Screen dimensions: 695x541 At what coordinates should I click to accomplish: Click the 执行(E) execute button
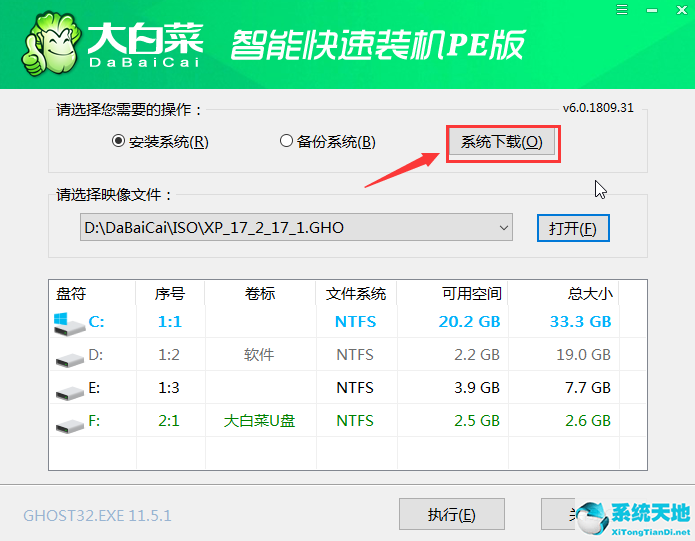click(452, 514)
